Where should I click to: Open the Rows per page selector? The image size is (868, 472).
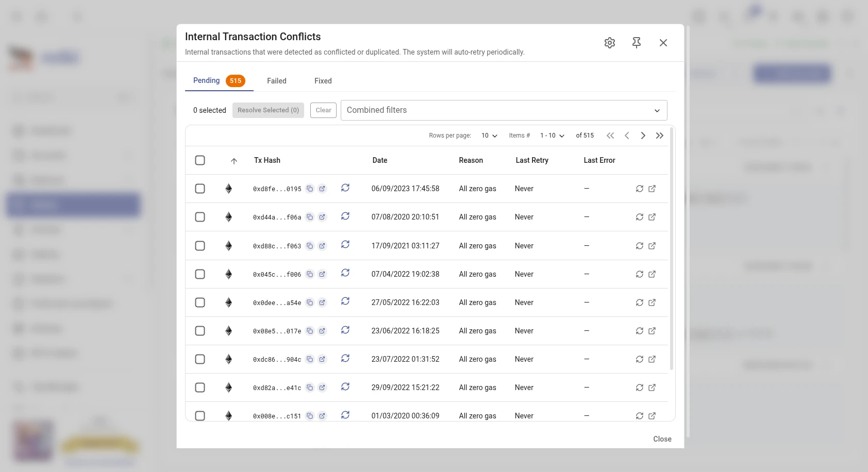coord(488,136)
